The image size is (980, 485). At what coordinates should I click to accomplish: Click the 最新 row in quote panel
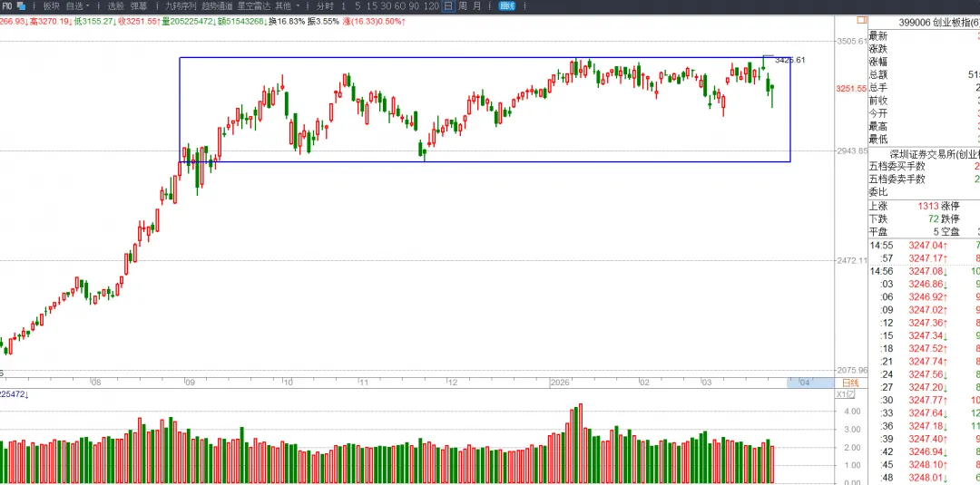pos(925,36)
